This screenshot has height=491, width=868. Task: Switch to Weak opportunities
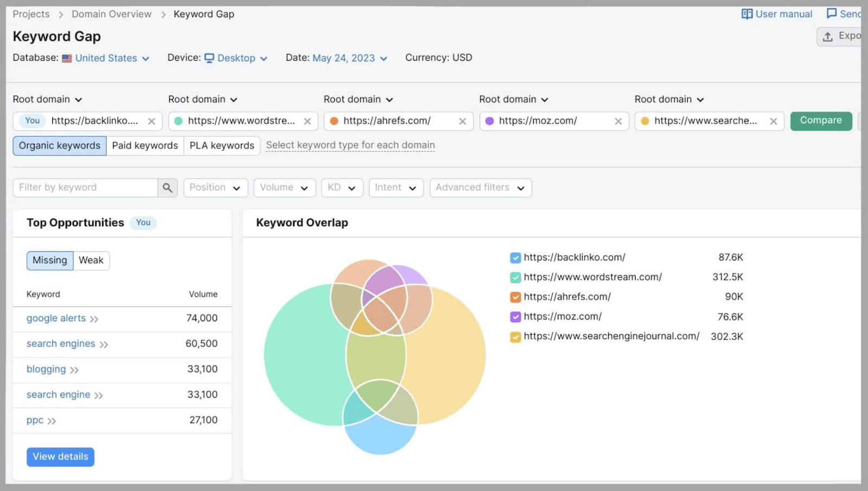click(91, 260)
